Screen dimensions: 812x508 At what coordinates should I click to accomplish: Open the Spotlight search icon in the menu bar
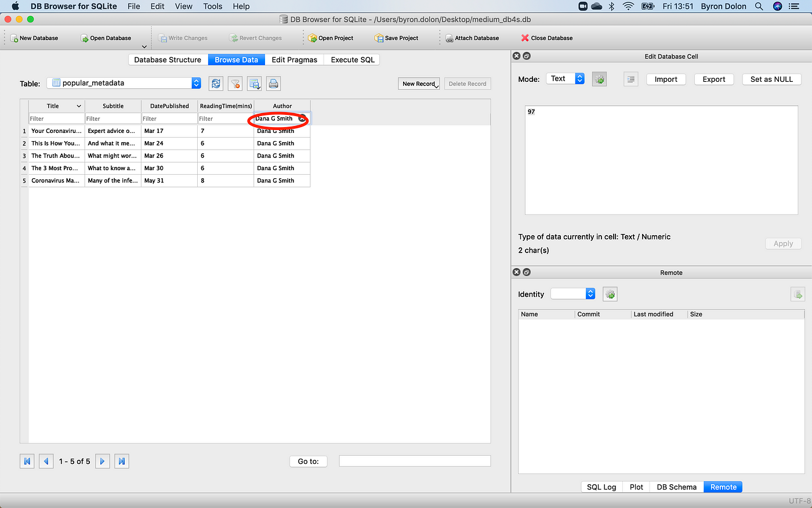[759, 6]
